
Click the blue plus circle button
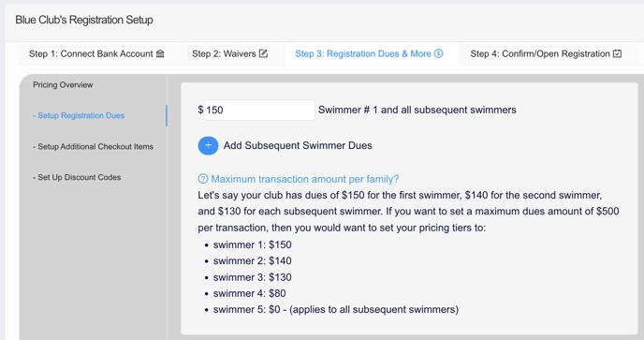[208, 145]
